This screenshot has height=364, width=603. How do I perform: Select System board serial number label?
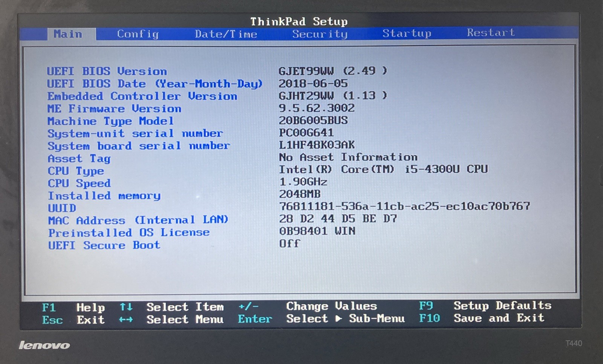(139, 146)
